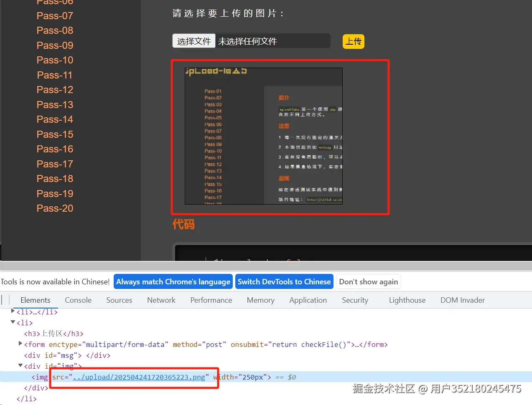Switch to the Network tab
The image size is (532, 405).
(161, 300)
